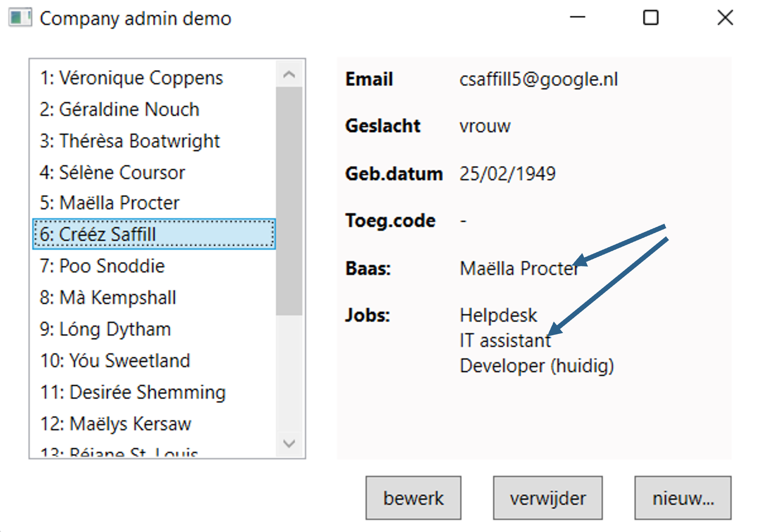Select Lóng Dytham from the list

tap(105, 329)
